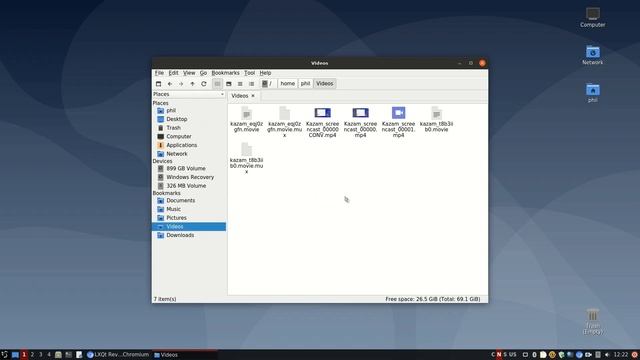Switch to workspace 2 in pager
Screen dimensions: 640x360
click(32, 355)
